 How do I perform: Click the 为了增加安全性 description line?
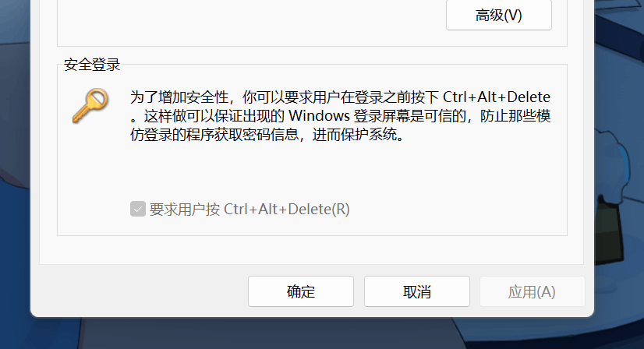tap(340, 97)
